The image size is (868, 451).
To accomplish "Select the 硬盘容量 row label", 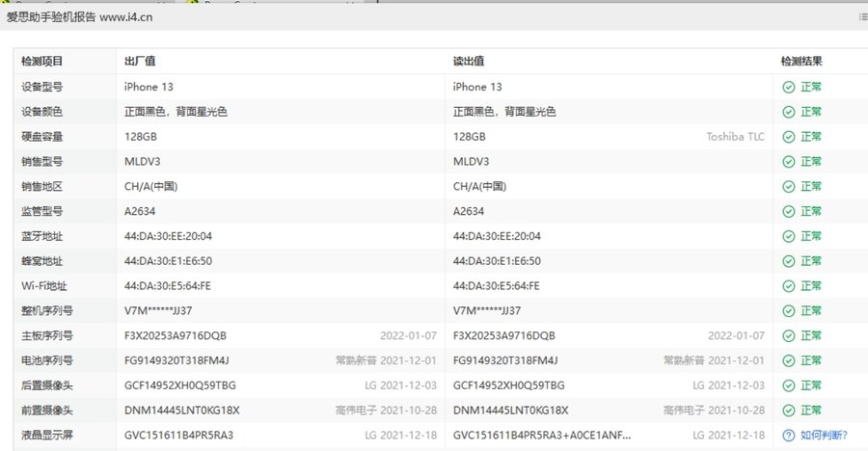I will point(42,137).
